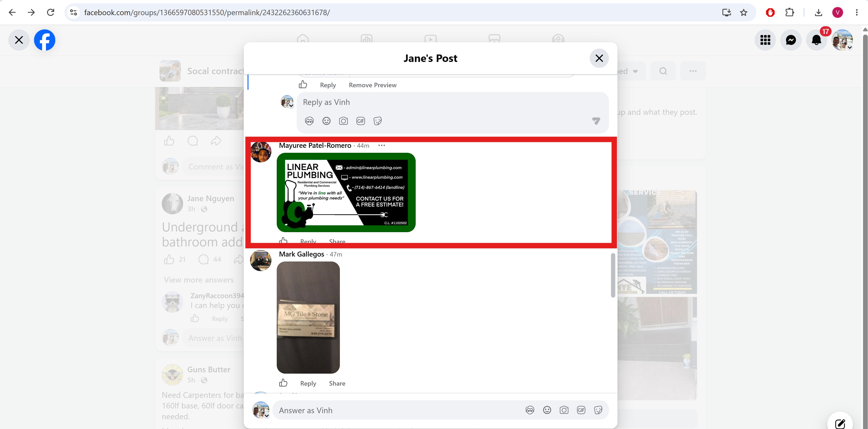The image size is (868, 429).
Task: Like the background post showing 21 likes
Action: click(x=169, y=259)
